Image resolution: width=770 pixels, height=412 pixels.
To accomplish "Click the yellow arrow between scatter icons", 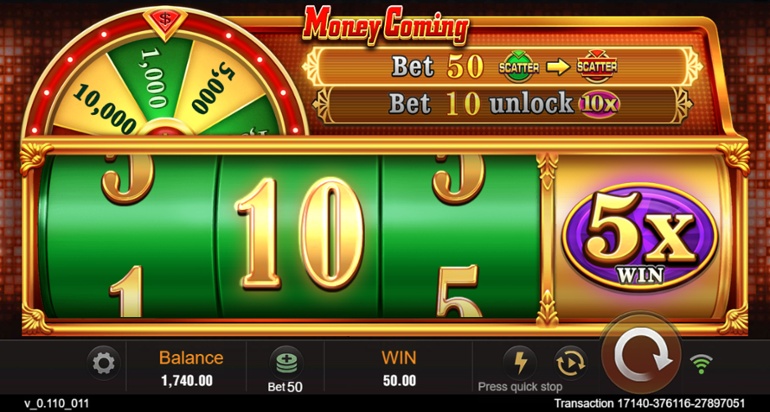I will tap(558, 67).
